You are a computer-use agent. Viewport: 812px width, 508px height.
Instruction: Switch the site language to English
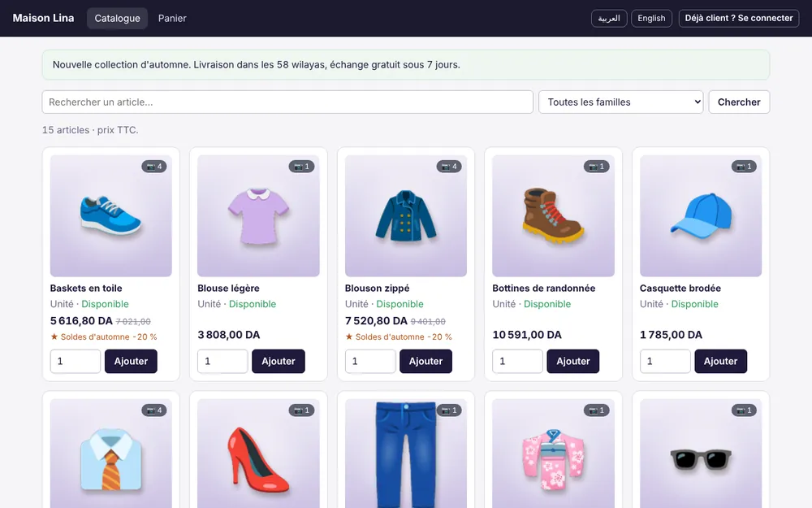click(x=651, y=18)
